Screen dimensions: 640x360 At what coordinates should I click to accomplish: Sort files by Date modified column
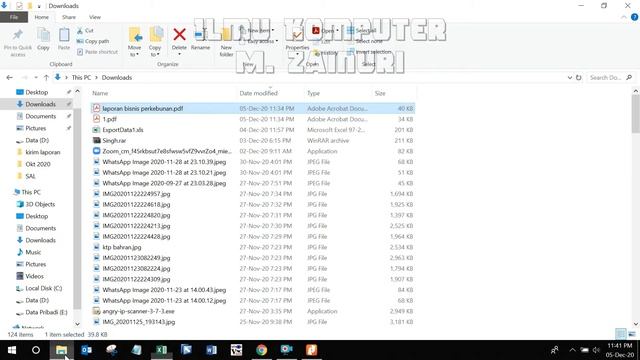pyautogui.click(x=258, y=93)
